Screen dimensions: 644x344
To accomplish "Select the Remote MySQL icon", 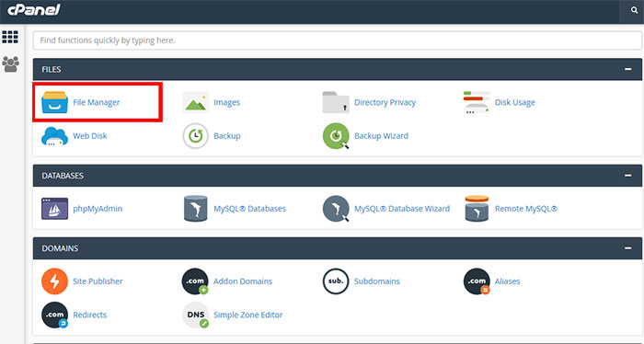I will tap(477, 209).
